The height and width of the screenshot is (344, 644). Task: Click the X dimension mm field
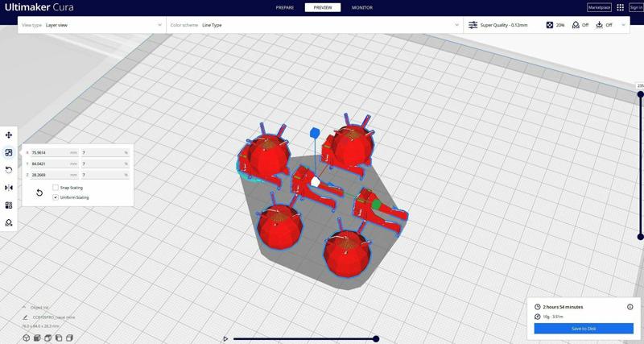point(55,152)
